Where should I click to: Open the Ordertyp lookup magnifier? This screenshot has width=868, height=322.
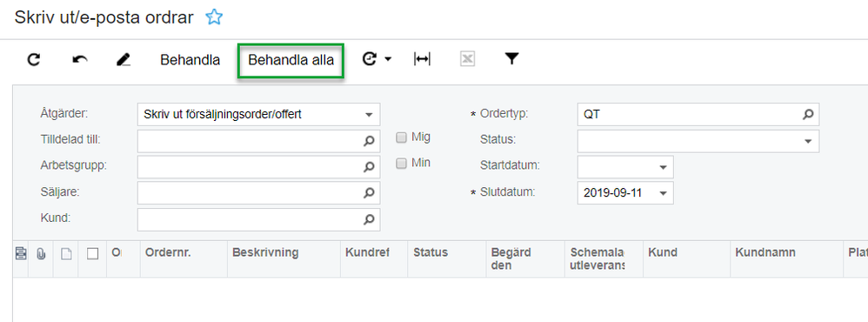[x=808, y=114]
